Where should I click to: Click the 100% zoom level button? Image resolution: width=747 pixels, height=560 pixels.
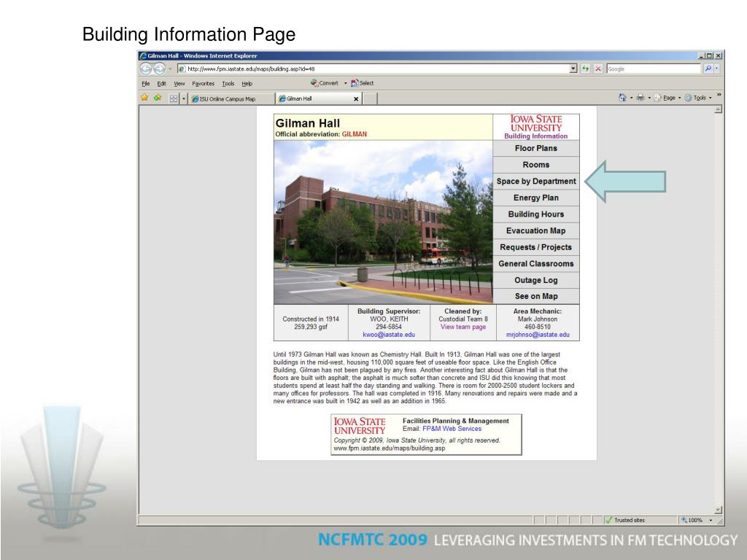(692, 521)
